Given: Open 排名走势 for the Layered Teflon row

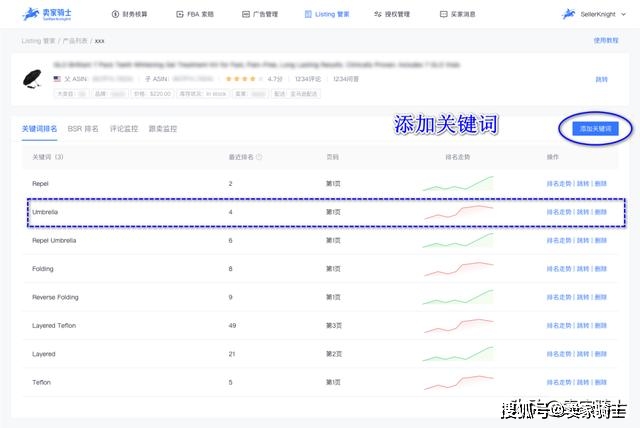Looking at the screenshot, I should [559, 326].
